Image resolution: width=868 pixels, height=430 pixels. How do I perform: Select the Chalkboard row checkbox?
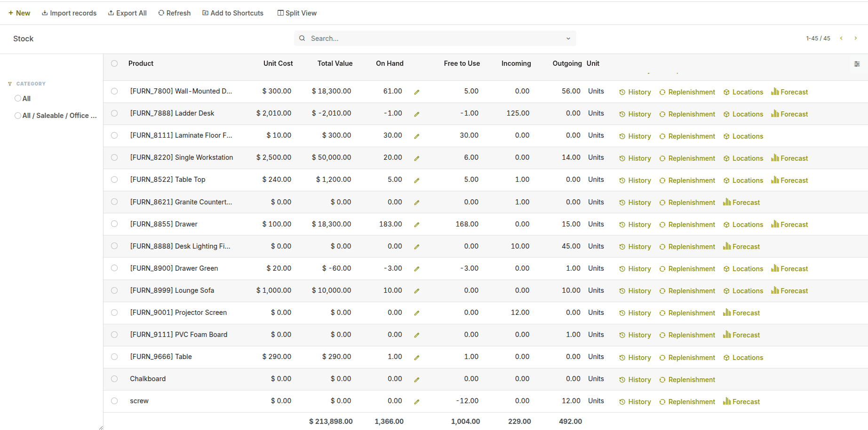[114, 379]
